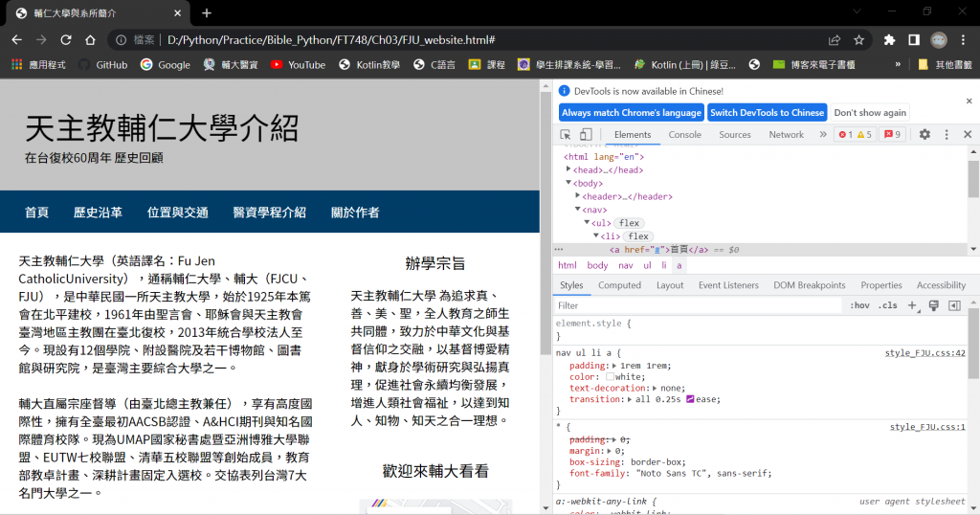This screenshot has width=980, height=515.
Task: Open the GitHub bookmark
Action: coord(103,64)
